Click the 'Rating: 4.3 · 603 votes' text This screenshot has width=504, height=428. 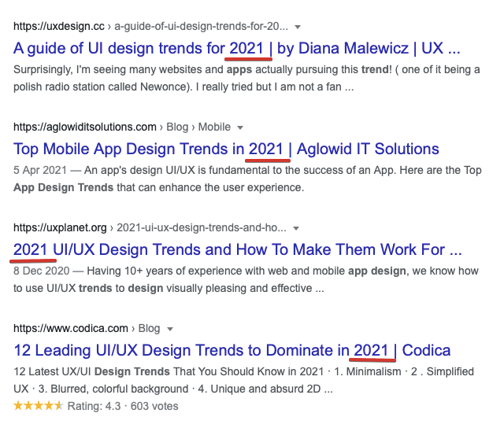(123, 406)
